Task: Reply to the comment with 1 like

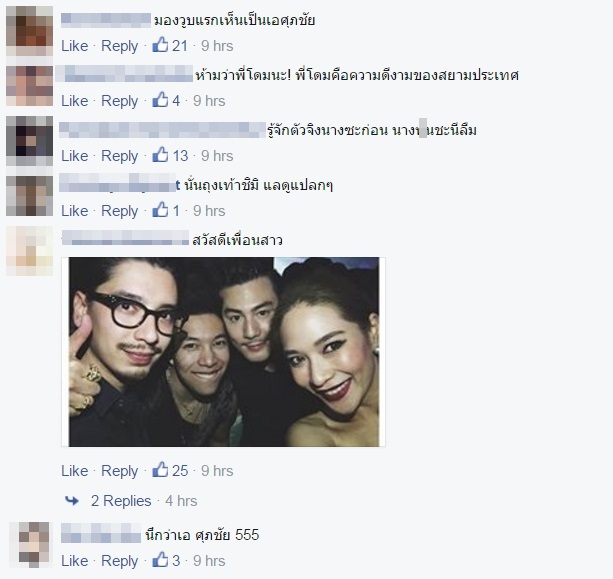Action: click(x=119, y=211)
